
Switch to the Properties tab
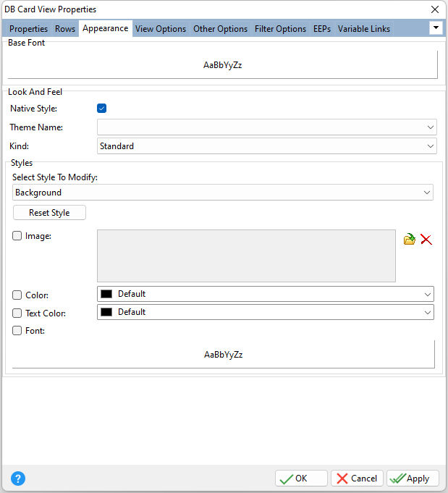coord(29,29)
